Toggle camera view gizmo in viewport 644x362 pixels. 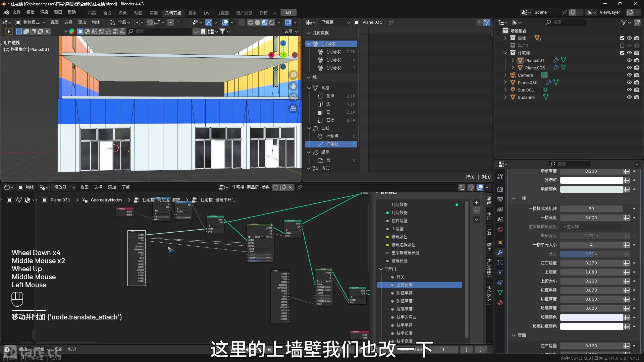(x=293, y=97)
